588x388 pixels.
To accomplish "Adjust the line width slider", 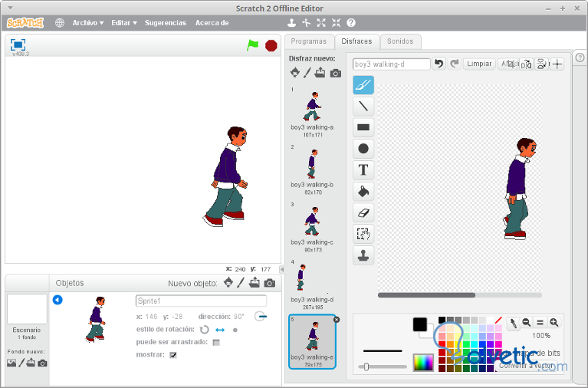I will pyautogui.click(x=366, y=367).
